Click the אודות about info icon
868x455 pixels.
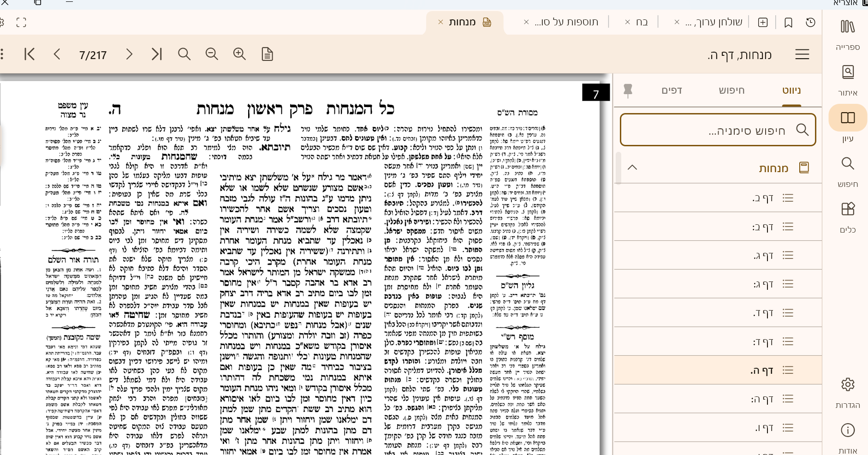[x=847, y=431]
